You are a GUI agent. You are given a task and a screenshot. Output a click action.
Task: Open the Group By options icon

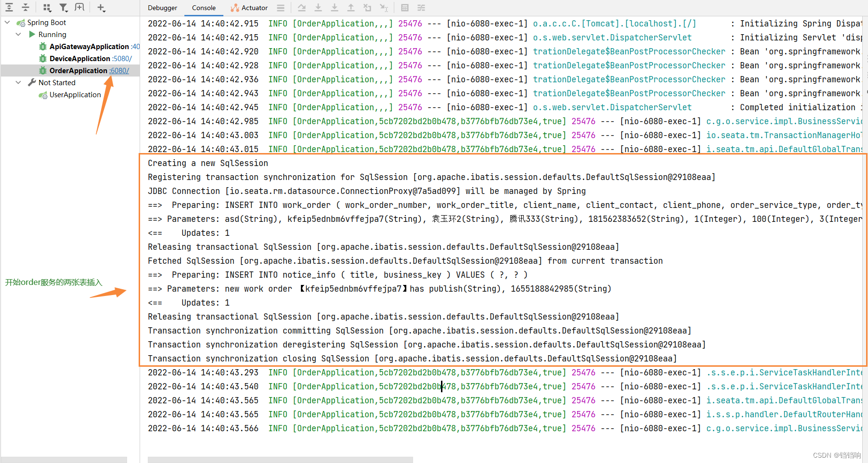47,8
